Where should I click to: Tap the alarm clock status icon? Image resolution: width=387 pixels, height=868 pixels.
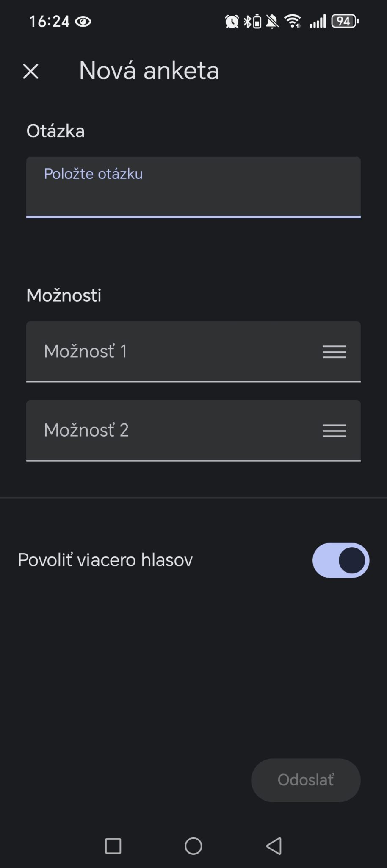tap(232, 21)
